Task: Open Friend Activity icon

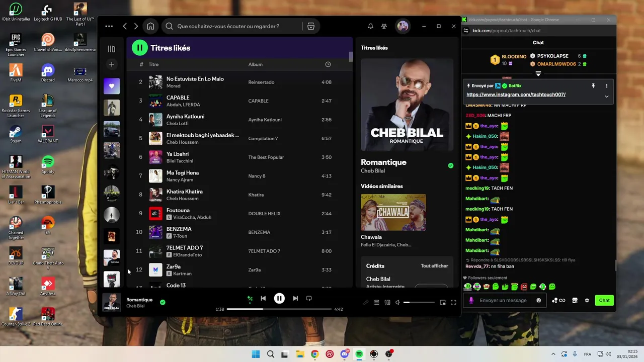Action: 384,26
